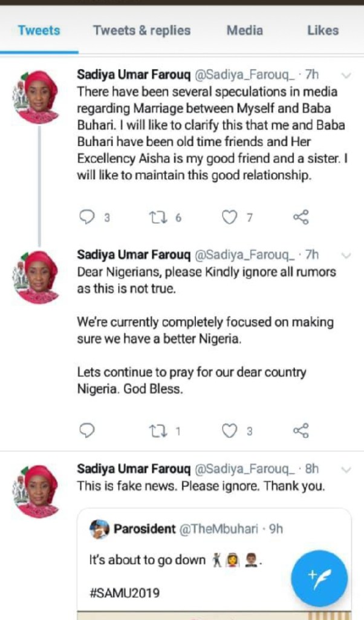Tap Sadiya's avatar on the first tweet

coord(36,97)
